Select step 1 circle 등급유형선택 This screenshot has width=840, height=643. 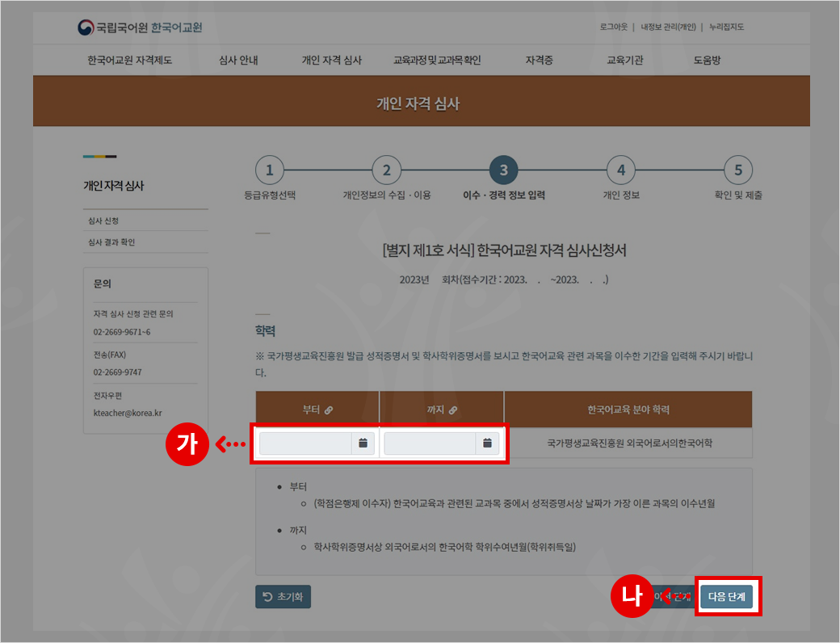coord(270,170)
